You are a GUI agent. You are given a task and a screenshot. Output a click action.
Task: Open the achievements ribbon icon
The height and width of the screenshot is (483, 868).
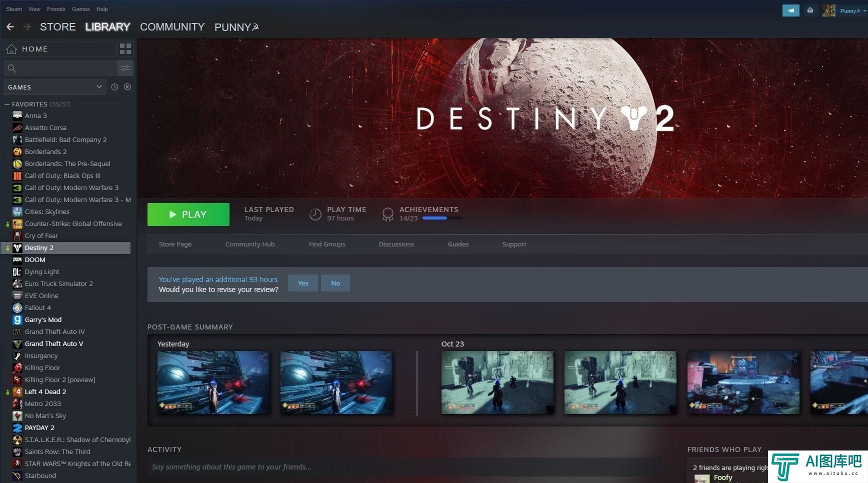[x=387, y=214]
